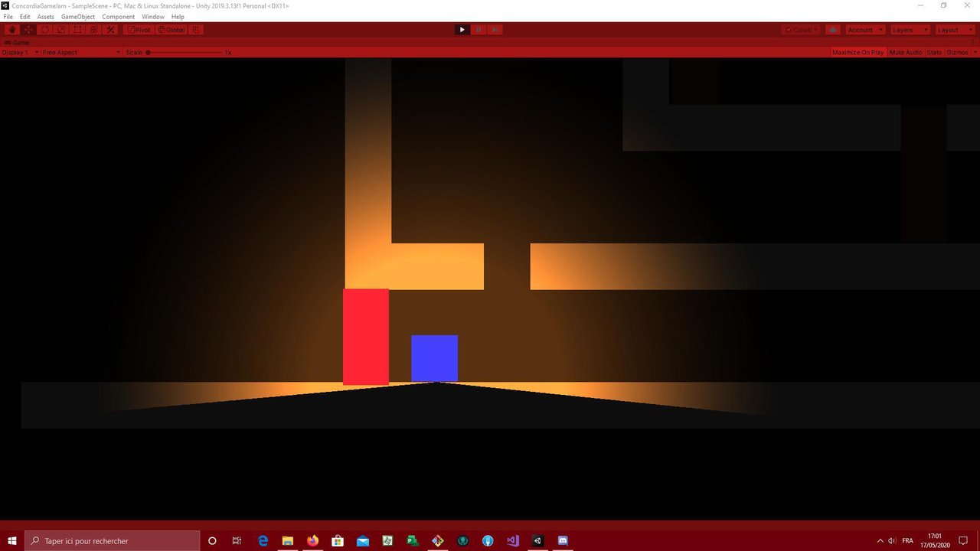Open the clock showing 17:01
This screenshot has height=551, width=980.
[934, 540]
